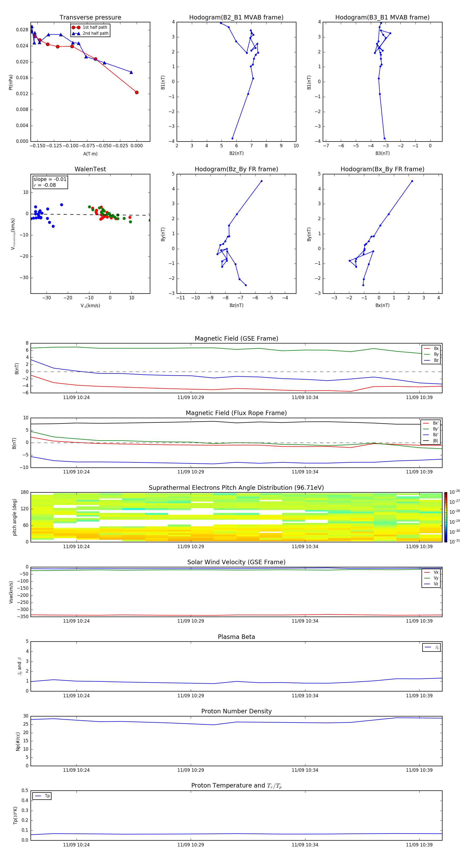473x868 pixels.
Task: Click Bx entry in GSE field legend
Action: click(x=431, y=349)
